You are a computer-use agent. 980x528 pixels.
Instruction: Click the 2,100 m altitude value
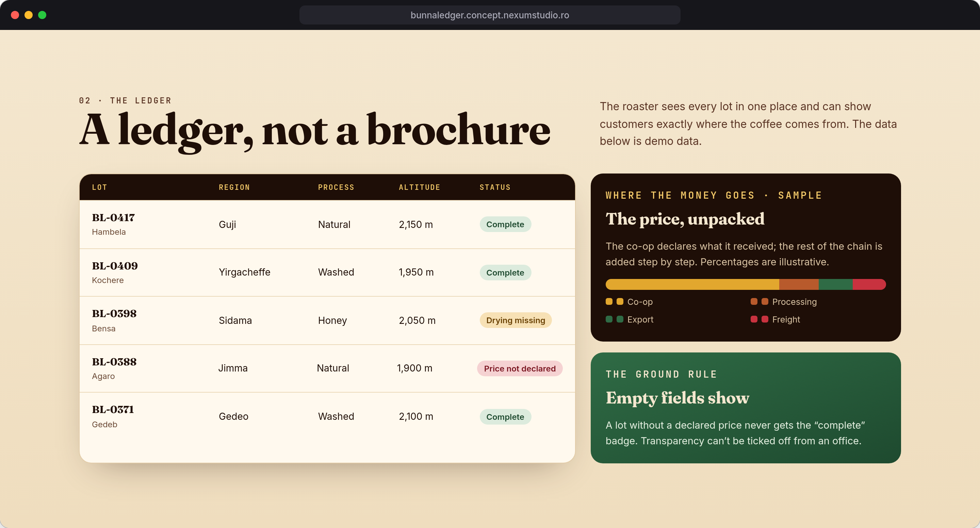[416, 416]
